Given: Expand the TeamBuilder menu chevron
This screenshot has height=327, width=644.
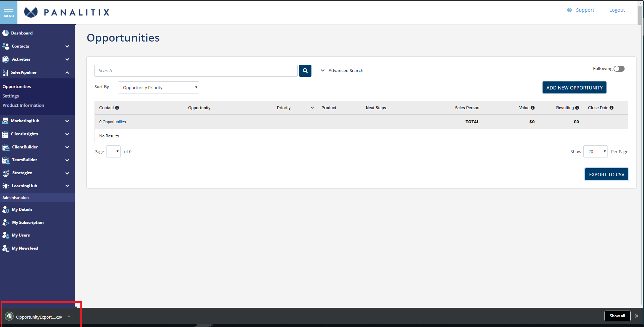Looking at the screenshot, I should [x=67, y=160].
